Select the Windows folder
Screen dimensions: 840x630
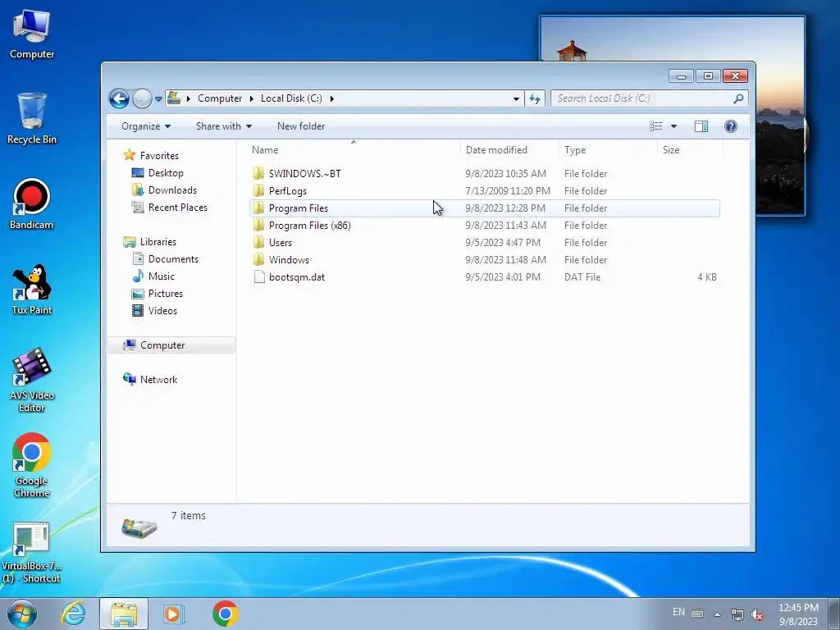484,260
